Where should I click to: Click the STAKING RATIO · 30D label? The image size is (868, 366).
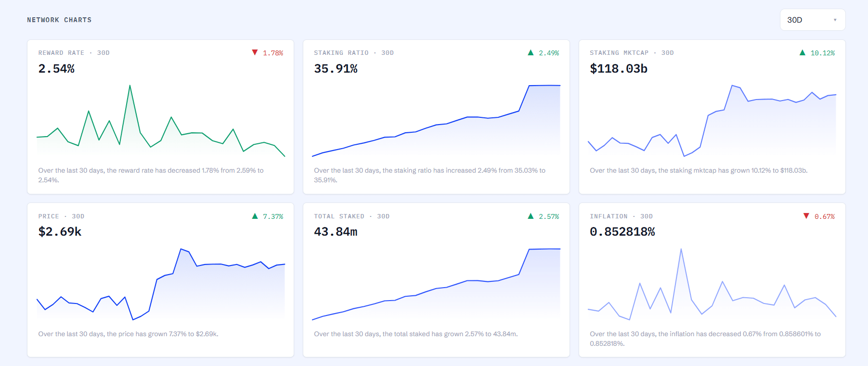point(354,53)
